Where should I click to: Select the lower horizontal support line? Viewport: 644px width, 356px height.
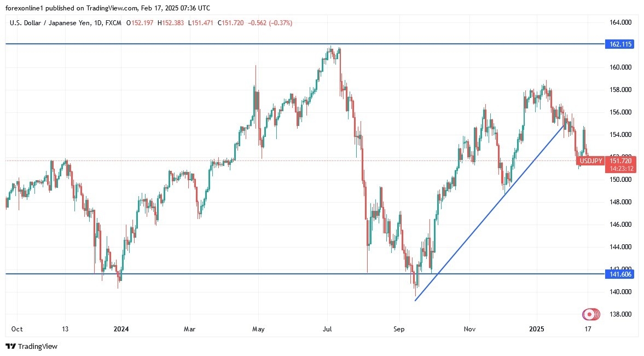[219, 274]
